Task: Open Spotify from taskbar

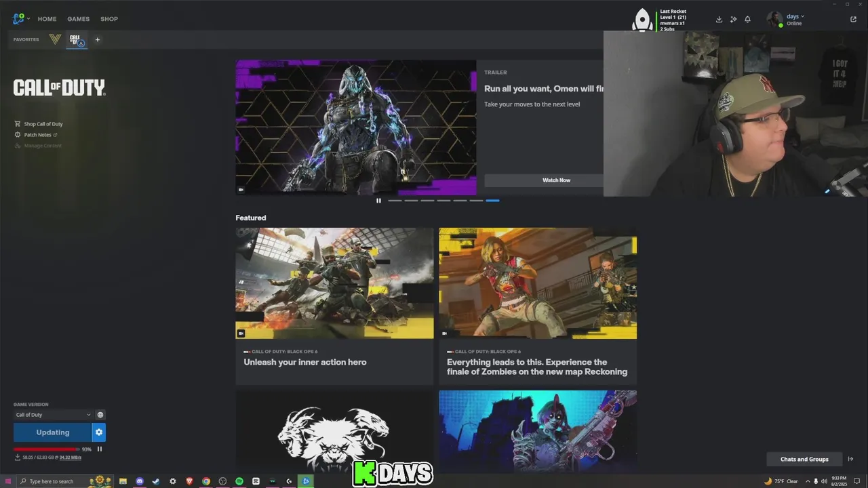Action: click(x=239, y=481)
